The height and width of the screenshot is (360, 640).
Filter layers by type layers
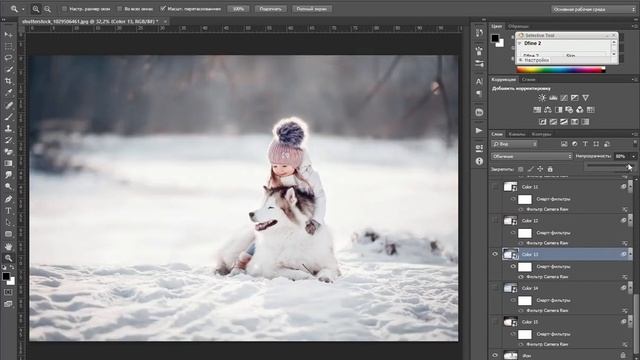pyautogui.click(x=585, y=144)
